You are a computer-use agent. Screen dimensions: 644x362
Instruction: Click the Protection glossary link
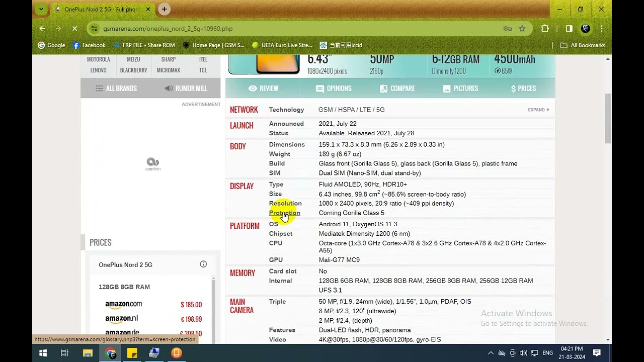(x=284, y=213)
